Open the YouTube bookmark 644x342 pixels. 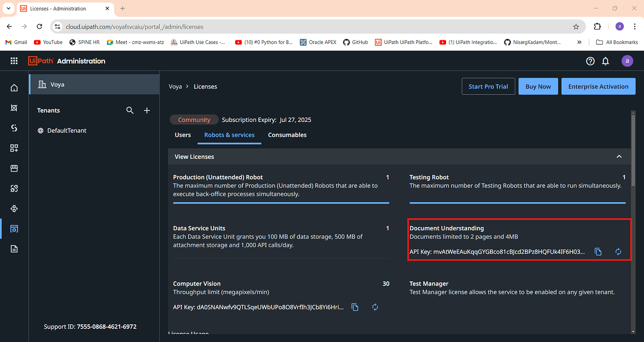click(48, 42)
